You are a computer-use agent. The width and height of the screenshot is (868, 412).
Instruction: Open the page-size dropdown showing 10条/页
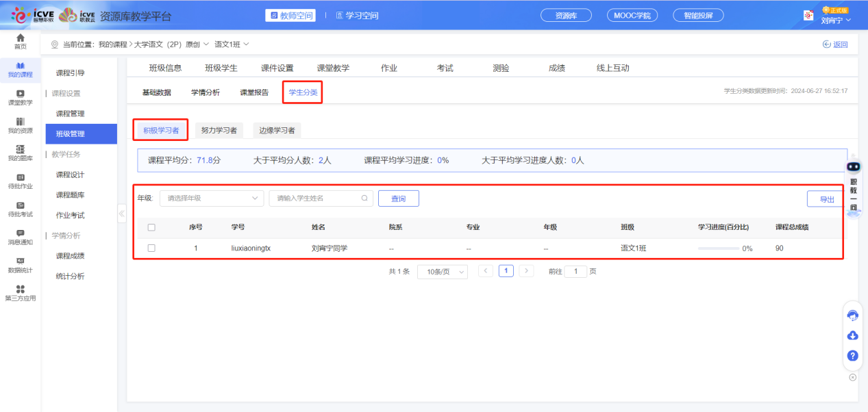coord(442,270)
